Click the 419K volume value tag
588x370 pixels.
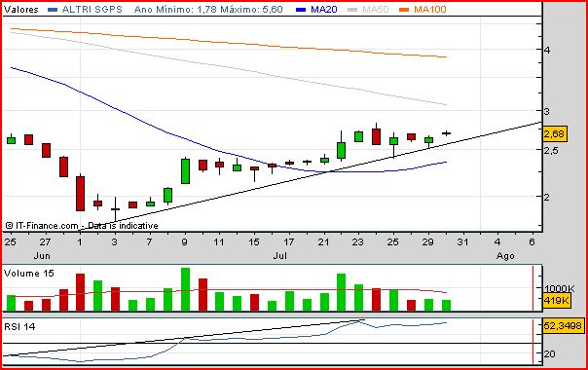click(557, 301)
